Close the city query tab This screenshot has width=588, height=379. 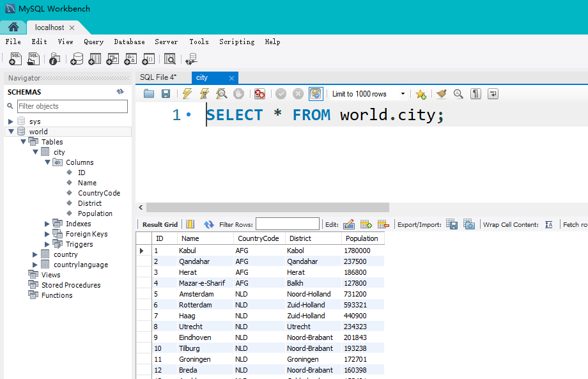tap(231, 78)
